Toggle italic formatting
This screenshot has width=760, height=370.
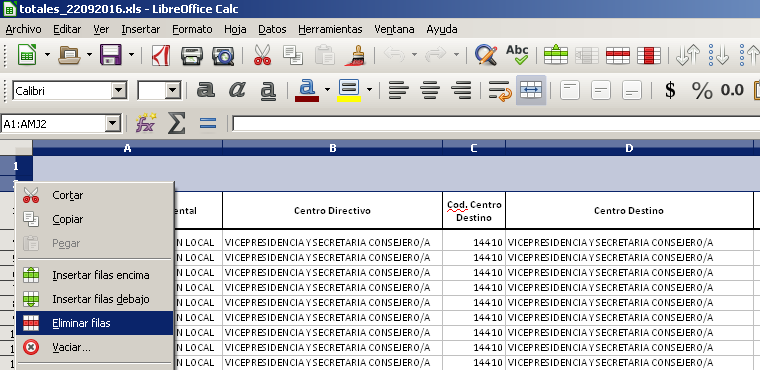237,90
